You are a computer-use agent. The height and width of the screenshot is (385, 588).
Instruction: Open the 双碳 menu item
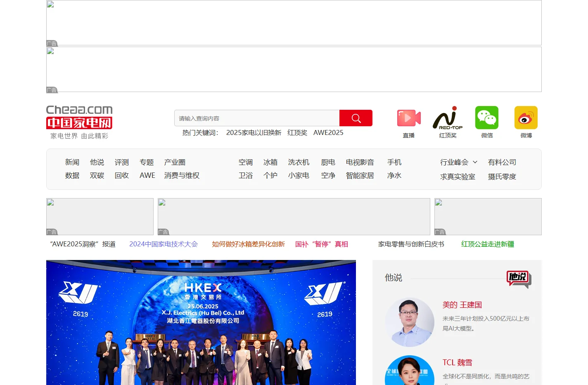[97, 175]
